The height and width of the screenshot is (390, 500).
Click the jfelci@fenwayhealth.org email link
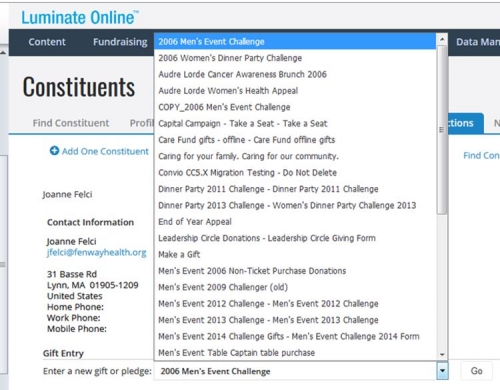96,252
